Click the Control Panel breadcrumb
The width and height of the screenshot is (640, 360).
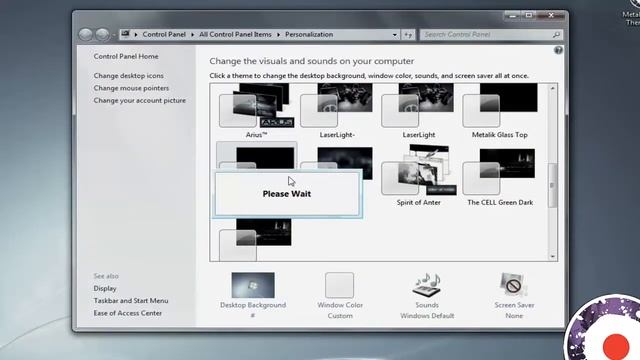164,35
